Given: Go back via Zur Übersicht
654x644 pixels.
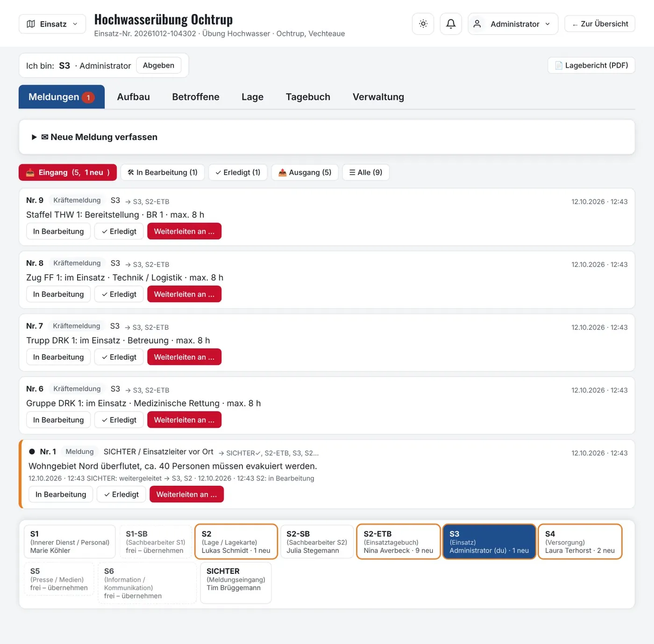Looking at the screenshot, I should tap(600, 24).
